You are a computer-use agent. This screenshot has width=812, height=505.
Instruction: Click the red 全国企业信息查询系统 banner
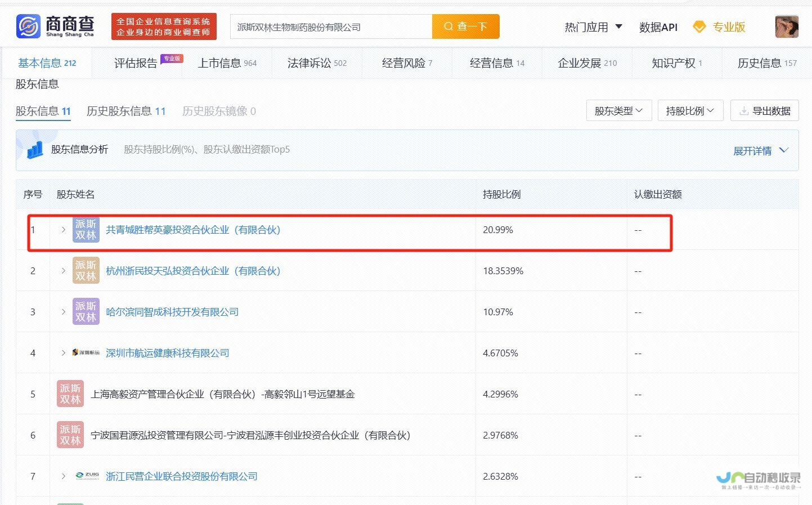pyautogui.click(x=164, y=26)
